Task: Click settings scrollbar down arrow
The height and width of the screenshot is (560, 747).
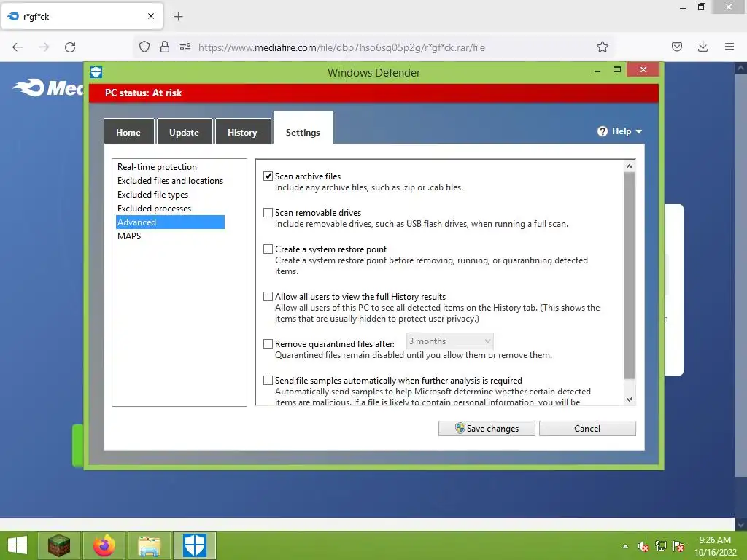Action: click(629, 400)
